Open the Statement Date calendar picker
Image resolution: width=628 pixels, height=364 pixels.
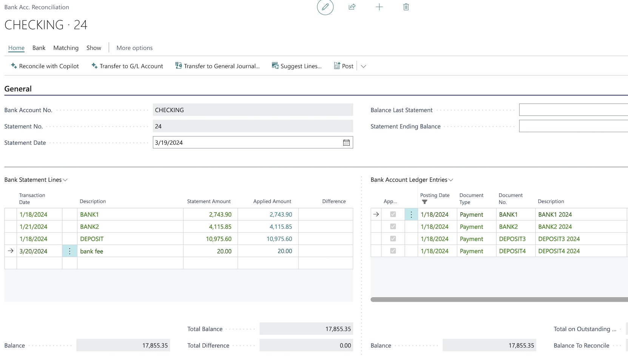tap(346, 143)
